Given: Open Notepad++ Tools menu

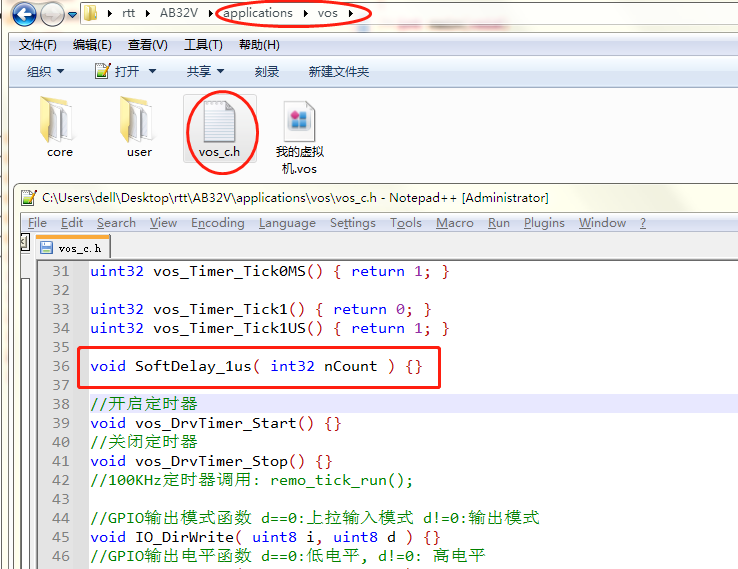Looking at the screenshot, I should click(x=406, y=223).
